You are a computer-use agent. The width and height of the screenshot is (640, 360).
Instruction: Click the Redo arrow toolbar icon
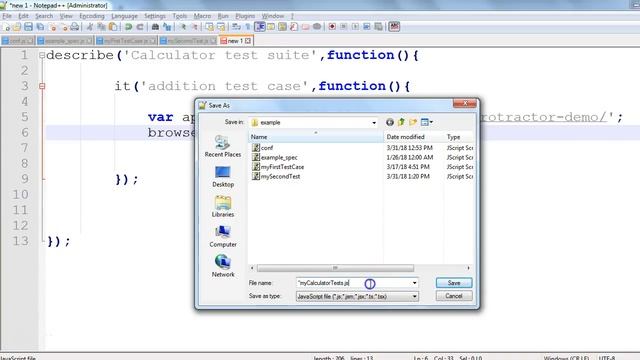140,27
